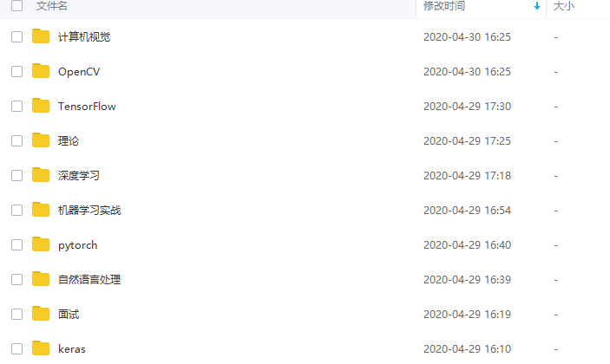Open the 深度学习 folder icon
This screenshot has height=364, width=610.
[x=41, y=175]
